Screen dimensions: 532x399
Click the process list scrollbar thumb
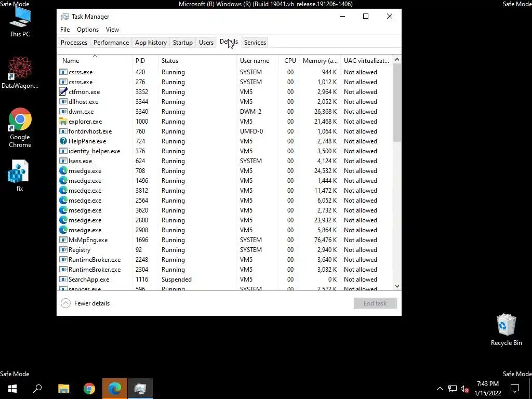[397, 102]
